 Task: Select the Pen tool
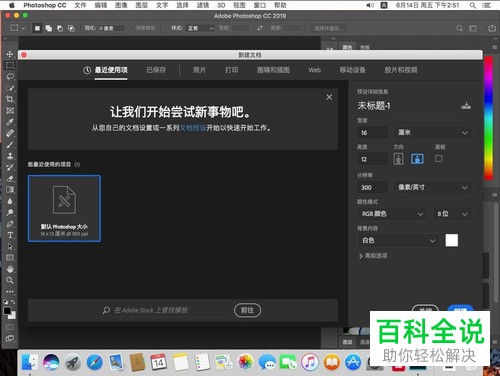click(x=10, y=224)
